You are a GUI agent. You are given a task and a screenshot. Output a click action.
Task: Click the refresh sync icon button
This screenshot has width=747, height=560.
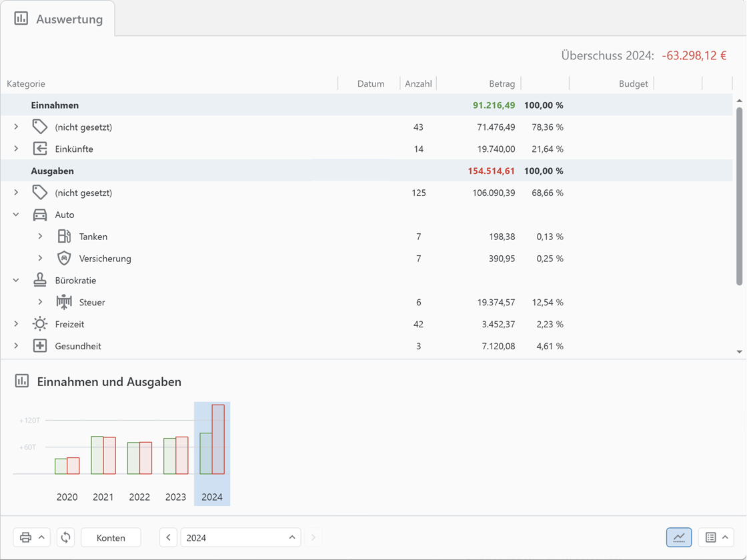point(65,537)
